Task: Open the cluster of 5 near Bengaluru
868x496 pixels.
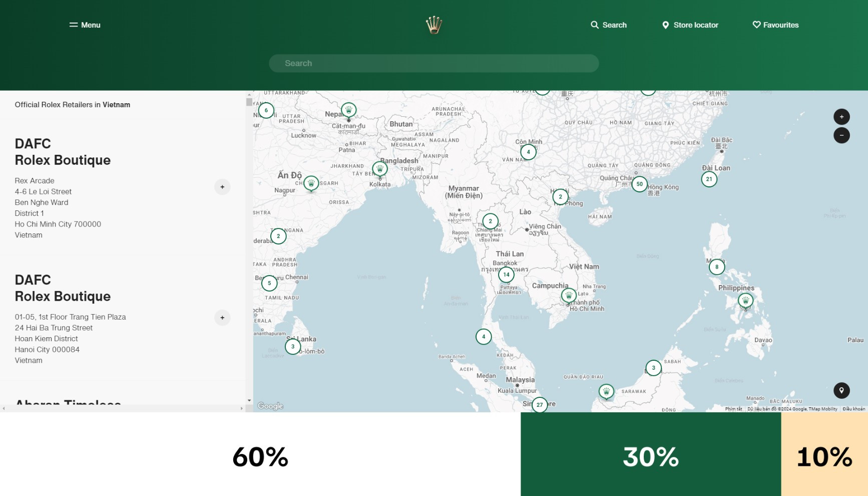Action: (x=269, y=283)
